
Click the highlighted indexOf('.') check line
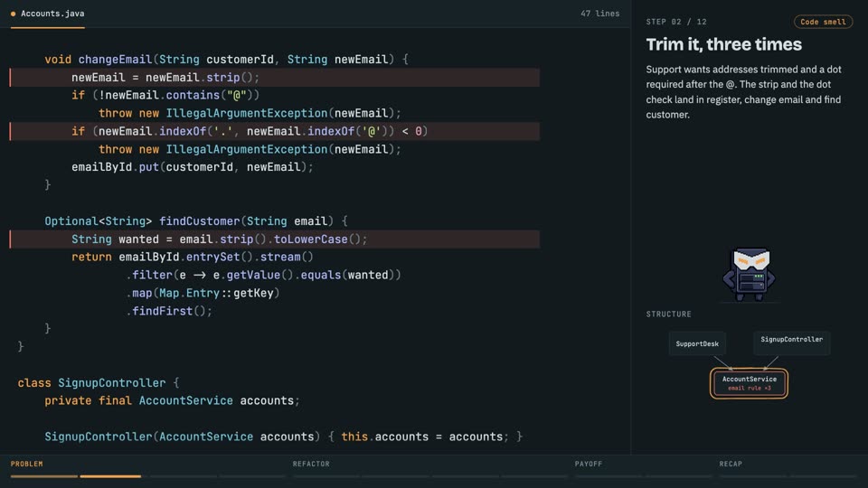tap(275, 131)
